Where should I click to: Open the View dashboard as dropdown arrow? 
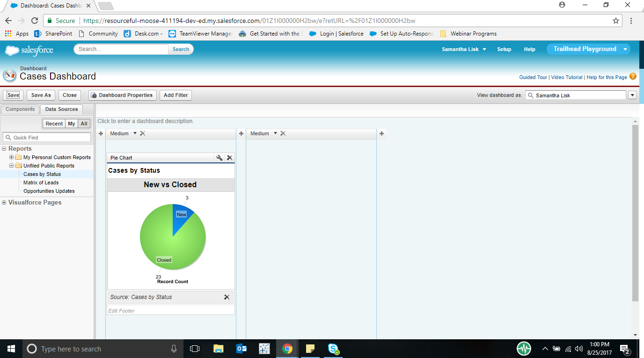coord(632,95)
